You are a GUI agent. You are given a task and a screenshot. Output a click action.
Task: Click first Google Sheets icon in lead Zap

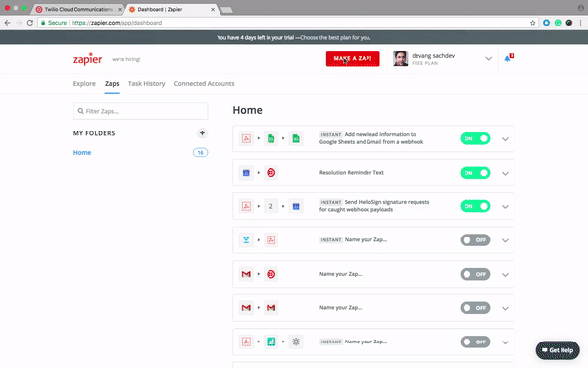tap(270, 138)
